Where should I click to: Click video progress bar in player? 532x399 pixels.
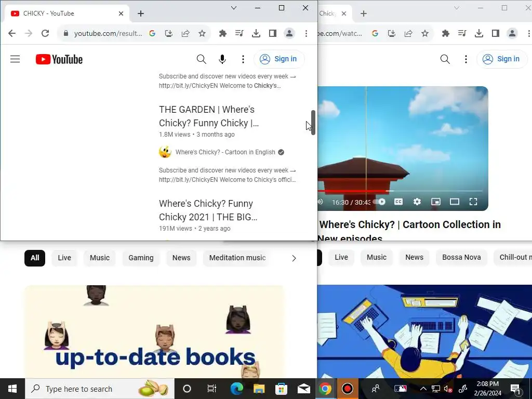[x=401, y=191]
